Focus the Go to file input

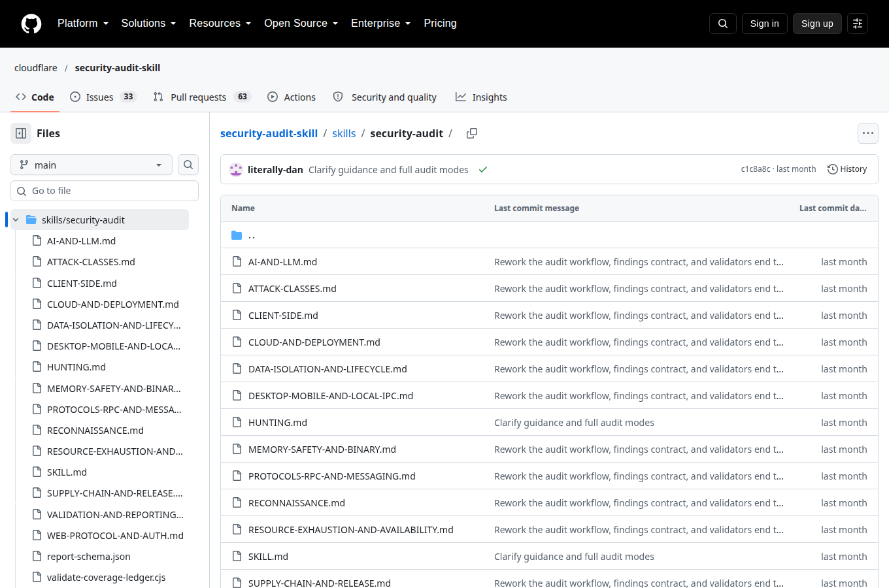click(105, 191)
